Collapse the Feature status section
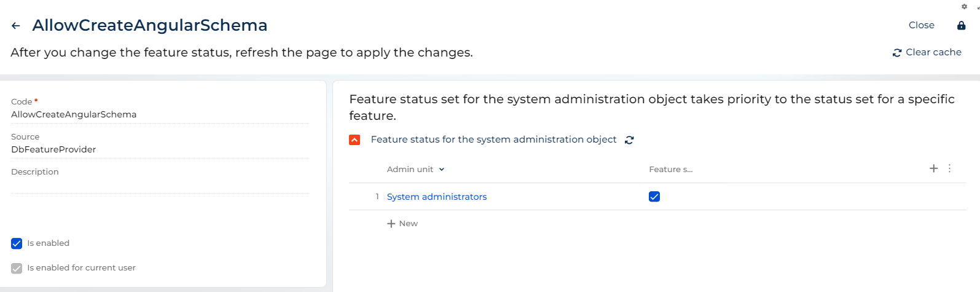Screen dimensions: 980x292 355,140
